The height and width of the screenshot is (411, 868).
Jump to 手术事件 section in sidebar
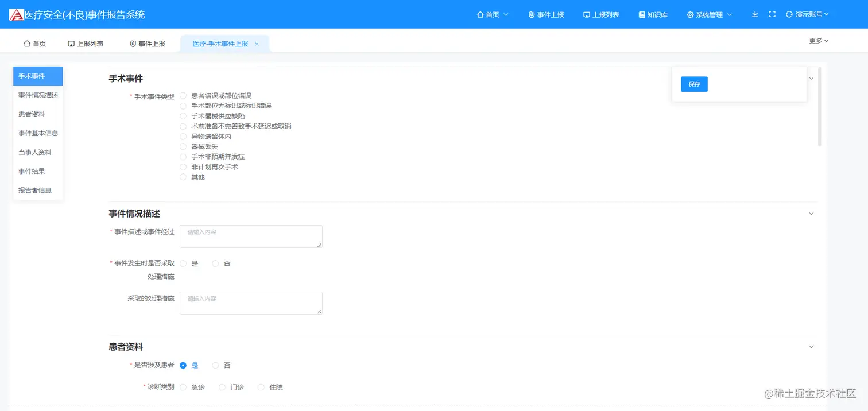pyautogui.click(x=38, y=76)
